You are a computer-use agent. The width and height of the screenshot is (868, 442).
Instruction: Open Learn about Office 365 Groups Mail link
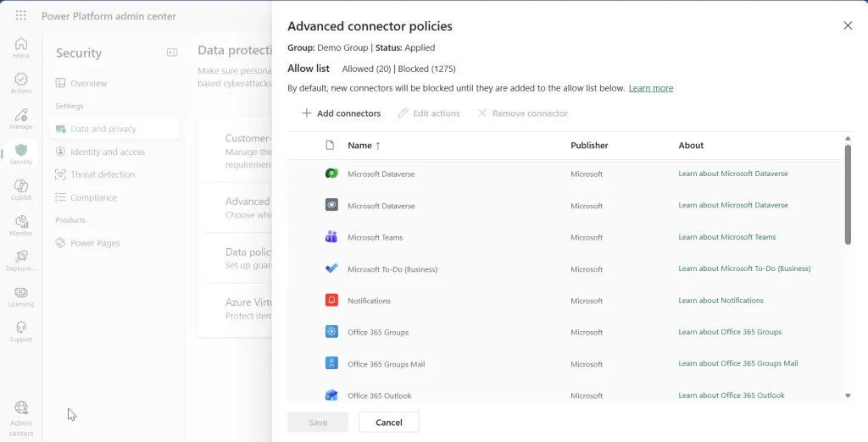(738, 363)
